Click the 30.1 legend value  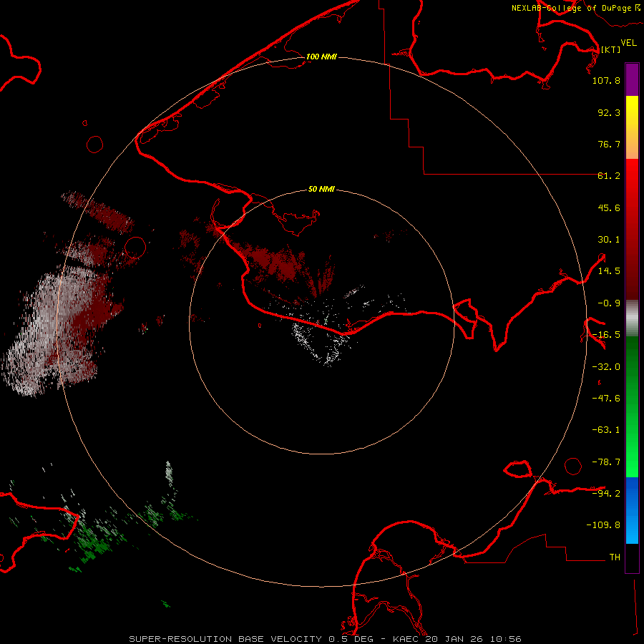pyautogui.click(x=609, y=240)
